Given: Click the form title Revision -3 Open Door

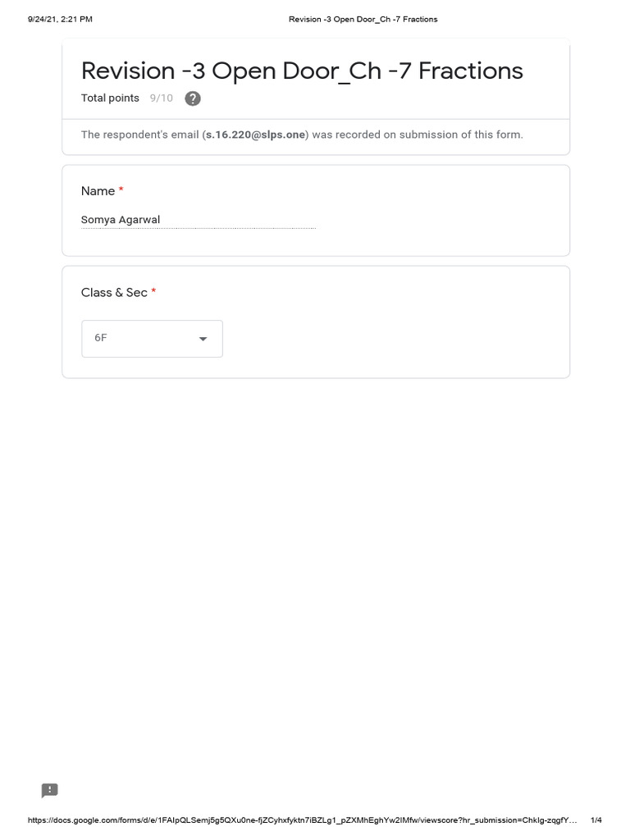Looking at the screenshot, I should [302, 71].
